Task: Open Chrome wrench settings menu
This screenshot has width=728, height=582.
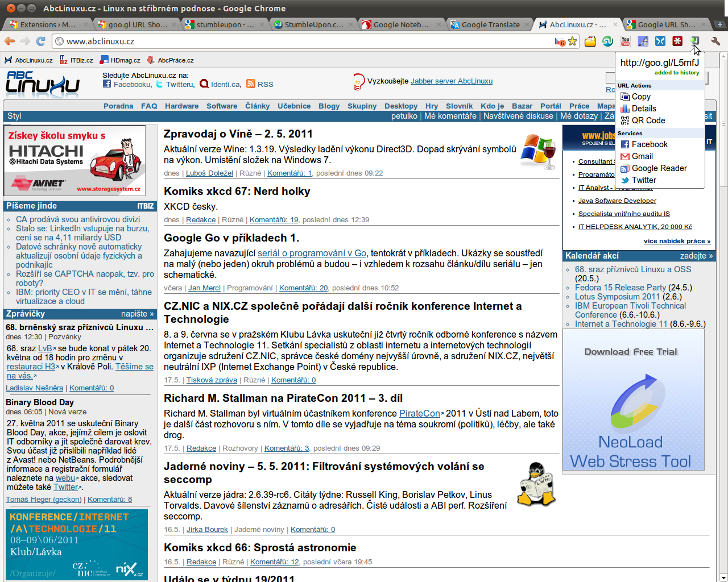Action: point(715,41)
